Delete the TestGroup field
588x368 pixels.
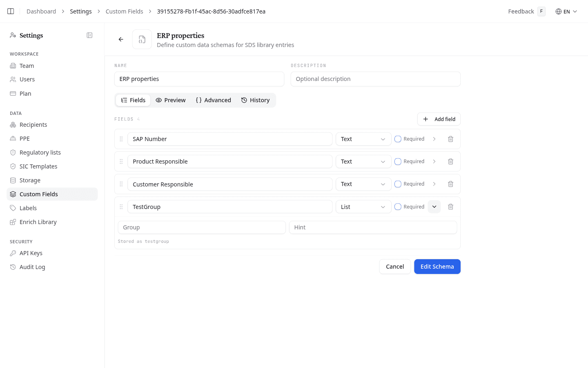coord(450,207)
